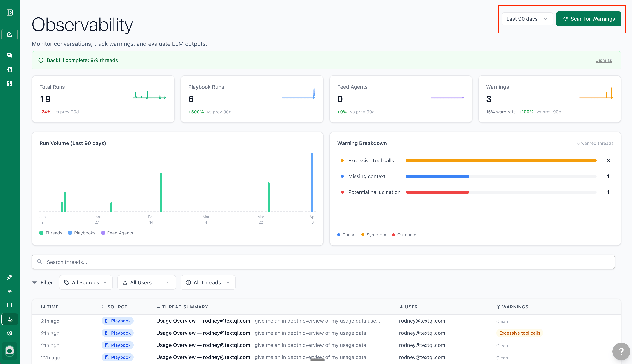Expand the All Sources filter dropdown
Image resolution: width=632 pixels, height=364 pixels.
tap(86, 282)
